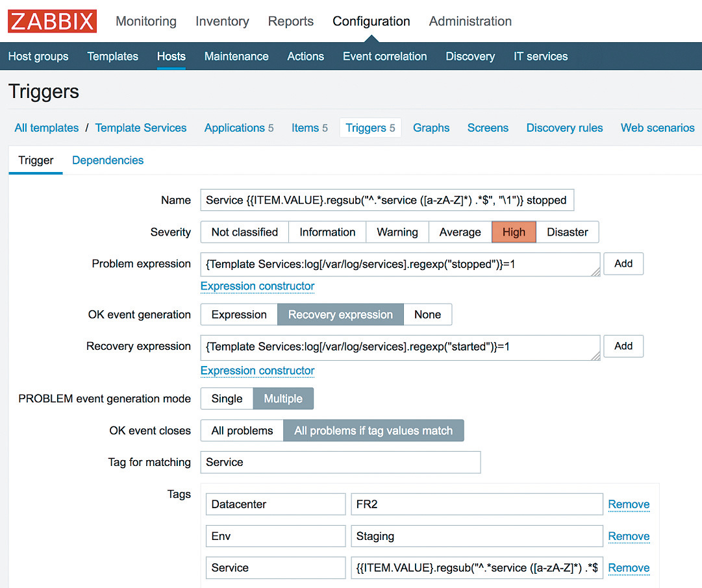Screen dimensions: 702x588
Task: Go to the Administration section
Action: pos(470,21)
